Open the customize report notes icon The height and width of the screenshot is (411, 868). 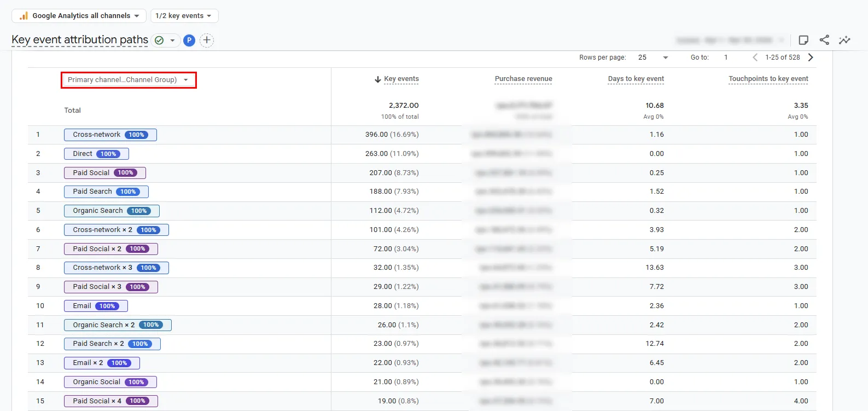(803, 40)
